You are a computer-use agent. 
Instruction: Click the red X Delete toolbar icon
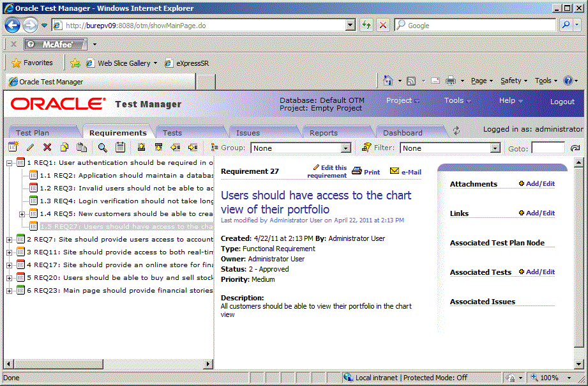[x=47, y=147]
